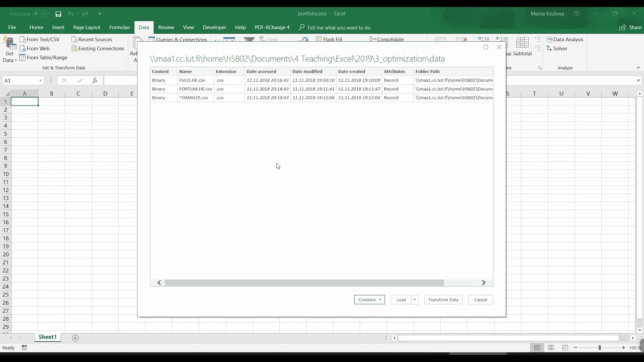Open Queries & Connections pane
The width and height of the screenshot is (644, 362).
click(178, 39)
